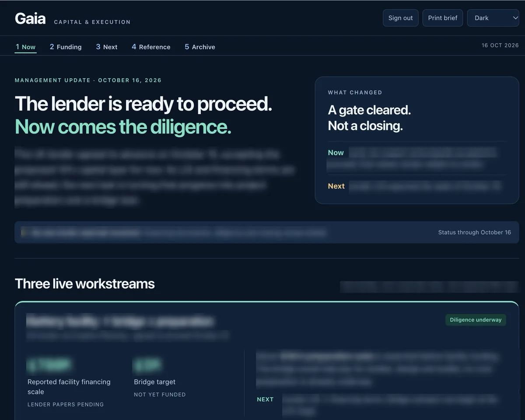This screenshot has height=420, width=525.
Task: Click the 'Bridge target' label
Action: [x=154, y=382]
